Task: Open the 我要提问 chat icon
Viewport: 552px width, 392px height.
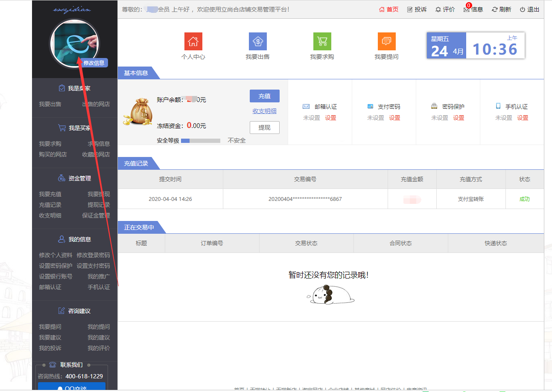Action: 386,41
